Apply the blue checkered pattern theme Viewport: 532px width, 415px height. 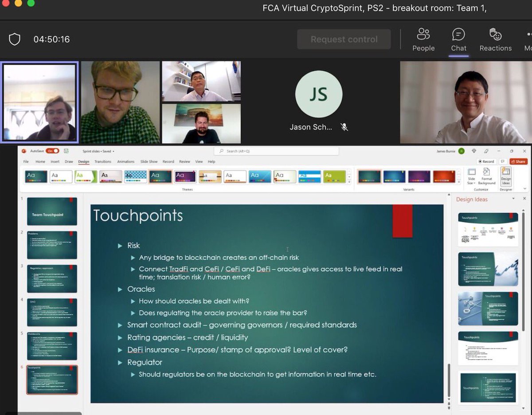(x=135, y=176)
